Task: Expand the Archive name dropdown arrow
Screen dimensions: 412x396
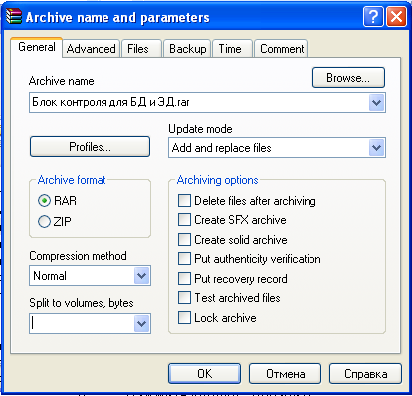Action: (x=377, y=102)
